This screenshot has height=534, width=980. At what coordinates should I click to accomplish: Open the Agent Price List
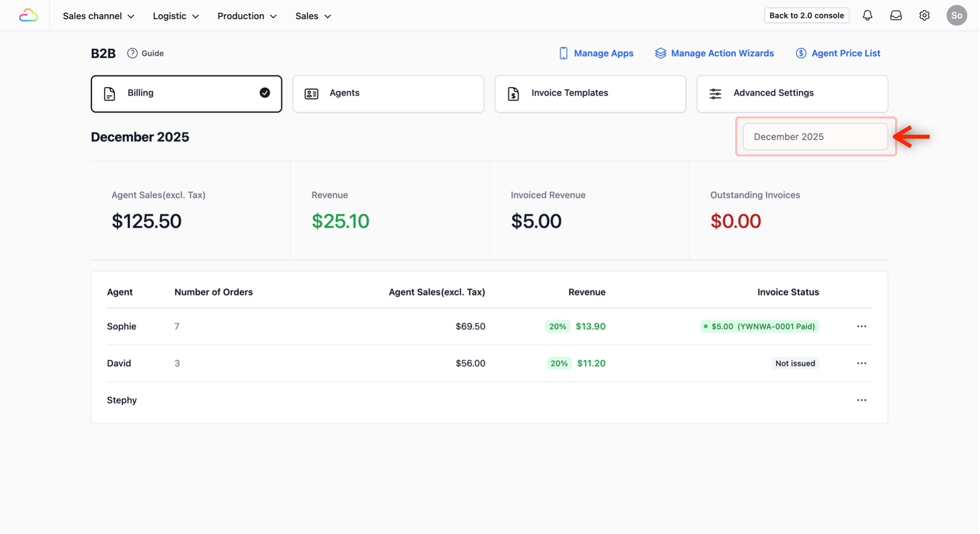coord(838,53)
